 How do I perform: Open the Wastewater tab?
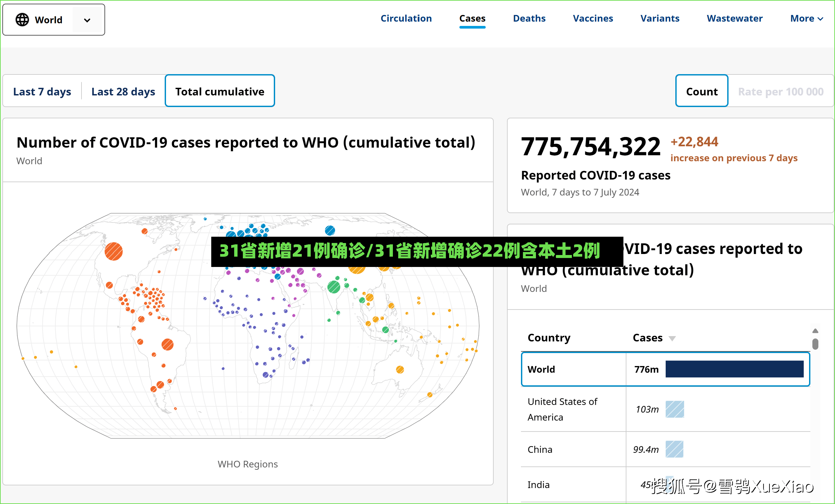[x=734, y=18]
